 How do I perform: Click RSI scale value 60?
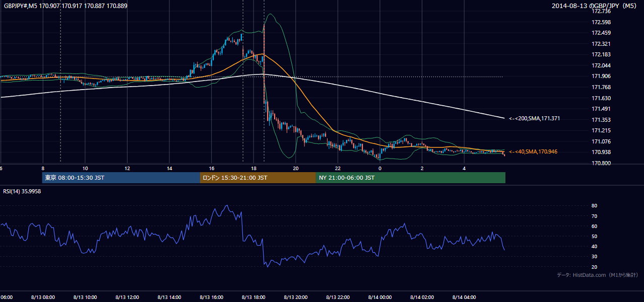[x=595, y=226]
